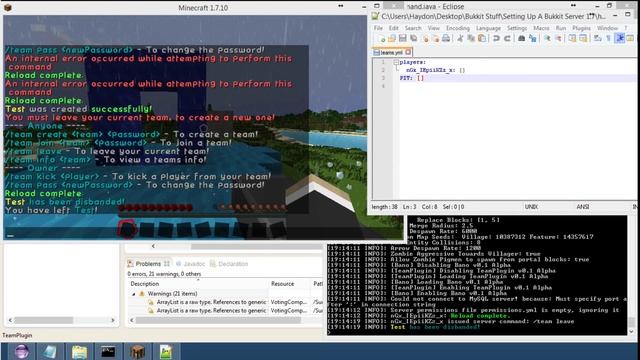The image size is (640, 360).
Task: Open the Plugins menu in Notepad++
Action: [x=581, y=28]
